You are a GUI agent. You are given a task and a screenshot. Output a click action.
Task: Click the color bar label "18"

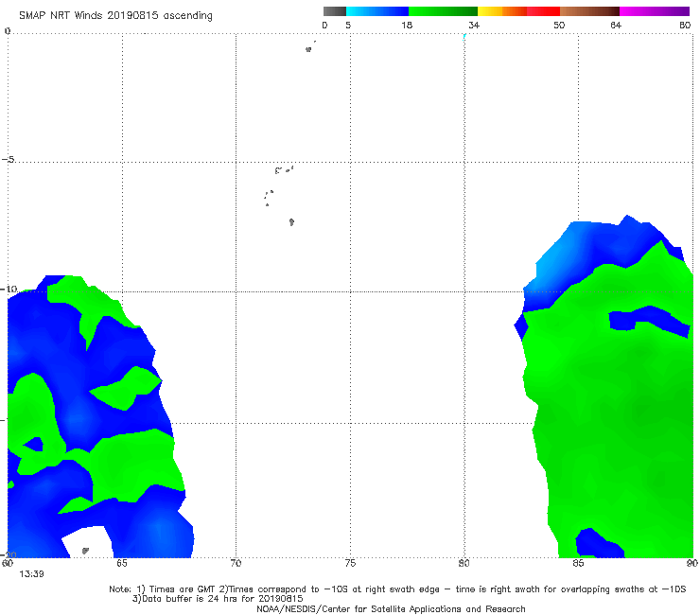click(x=407, y=26)
